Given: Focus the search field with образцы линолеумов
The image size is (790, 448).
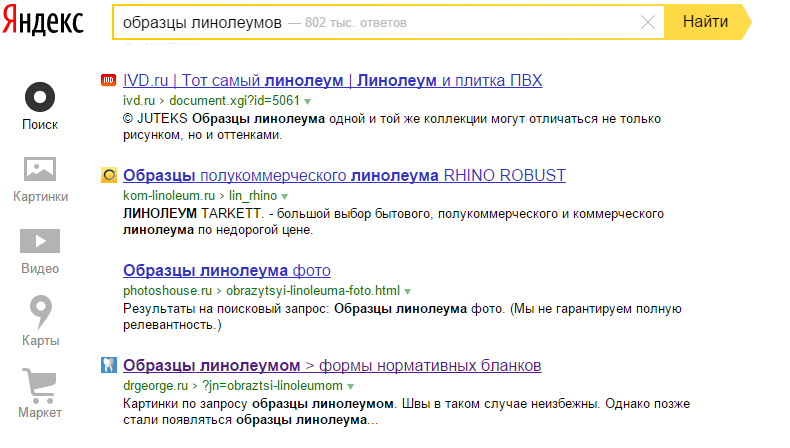Looking at the screenshot, I should point(388,22).
